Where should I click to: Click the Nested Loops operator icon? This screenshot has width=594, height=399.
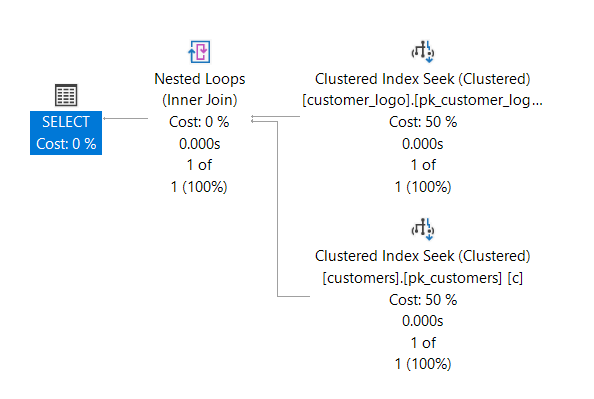pyautogui.click(x=199, y=52)
